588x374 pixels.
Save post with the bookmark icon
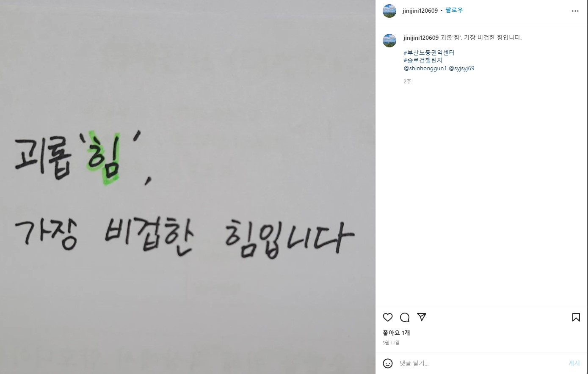pyautogui.click(x=576, y=317)
